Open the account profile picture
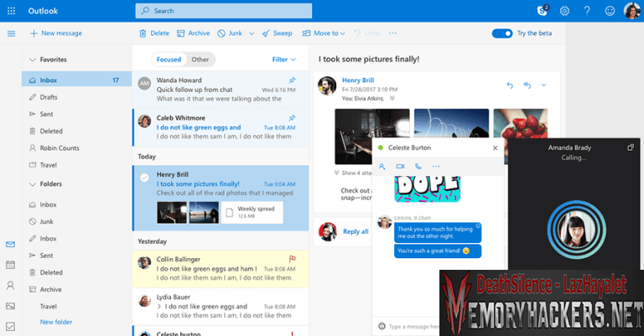The image size is (644, 336). [x=631, y=11]
